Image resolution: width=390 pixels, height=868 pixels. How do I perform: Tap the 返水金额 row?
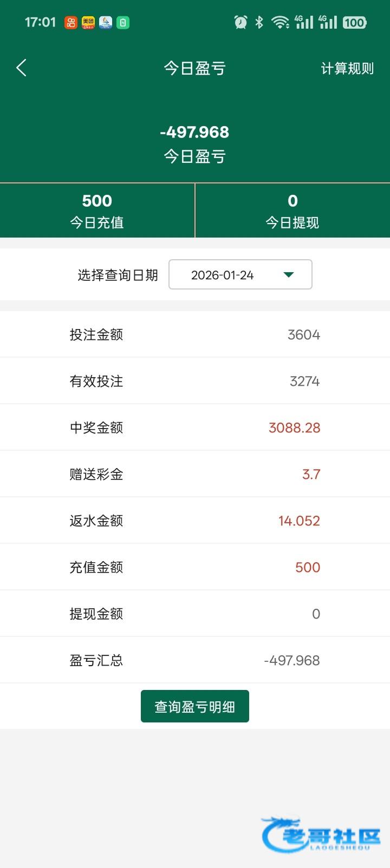click(195, 521)
